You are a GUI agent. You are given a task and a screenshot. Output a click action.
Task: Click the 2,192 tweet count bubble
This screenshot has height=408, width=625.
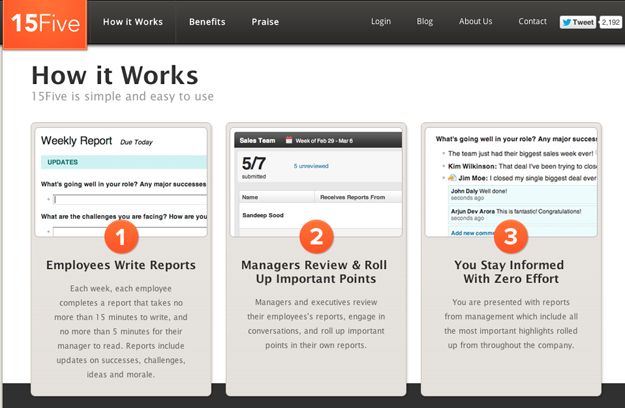(x=611, y=22)
